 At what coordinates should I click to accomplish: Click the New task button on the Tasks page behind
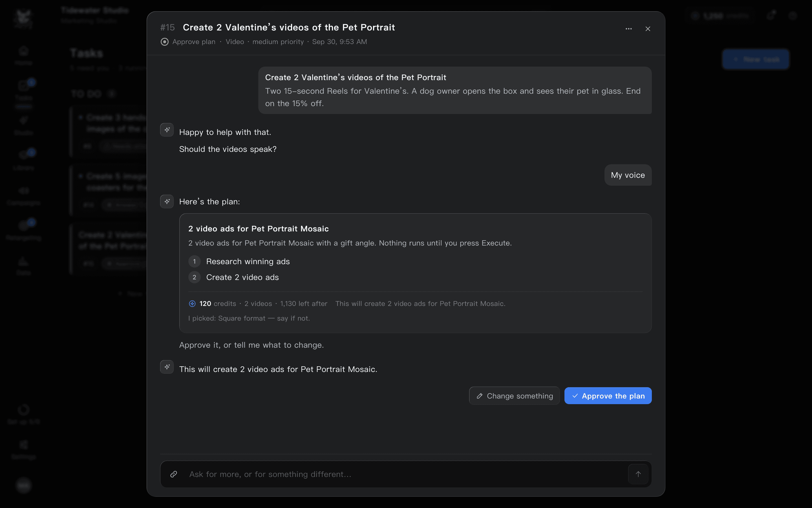(x=756, y=60)
